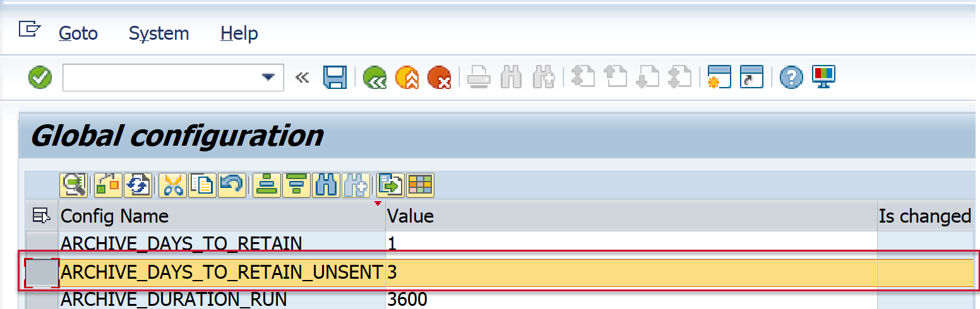The height and width of the screenshot is (309, 980).
Task: Click the green checkmark Enter button
Action: (40, 78)
